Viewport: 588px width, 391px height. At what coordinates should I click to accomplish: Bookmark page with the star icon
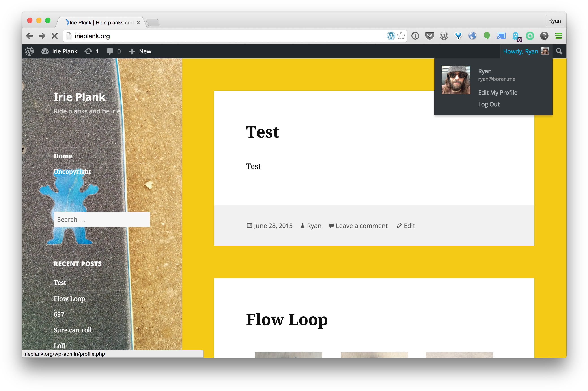pos(401,36)
